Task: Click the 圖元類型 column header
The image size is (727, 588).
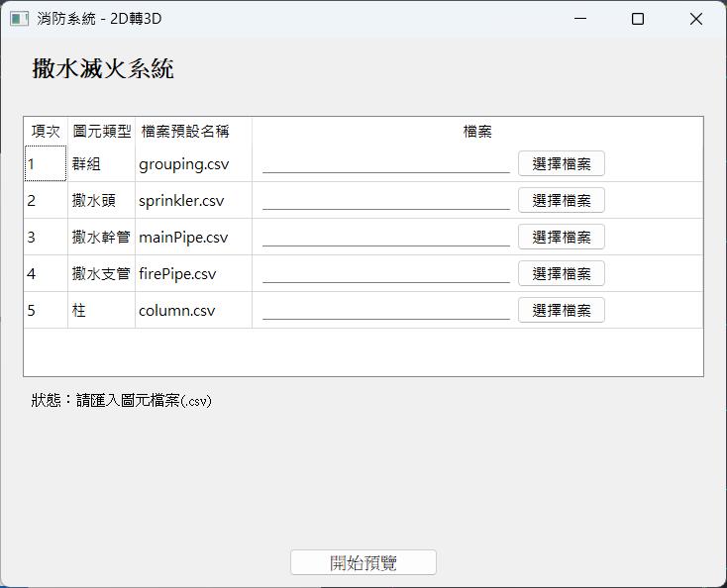Action: pos(101,132)
